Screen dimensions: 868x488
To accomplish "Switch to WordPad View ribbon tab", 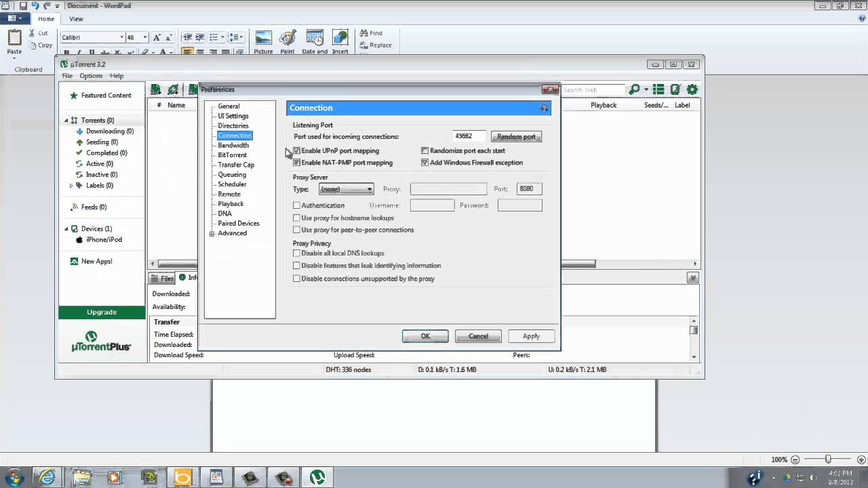I will tap(76, 19).
